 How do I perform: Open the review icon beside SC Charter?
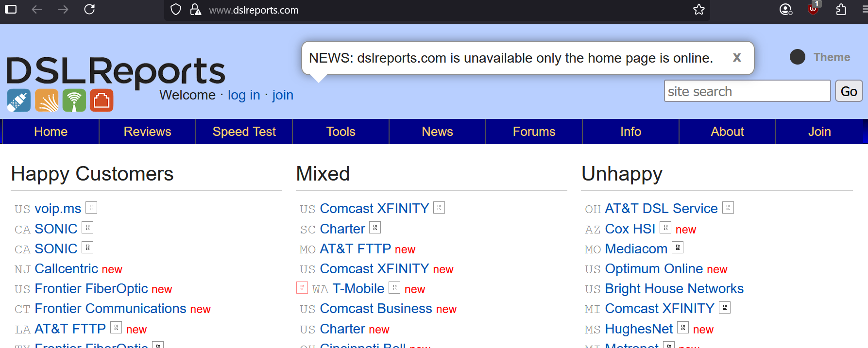375,228
